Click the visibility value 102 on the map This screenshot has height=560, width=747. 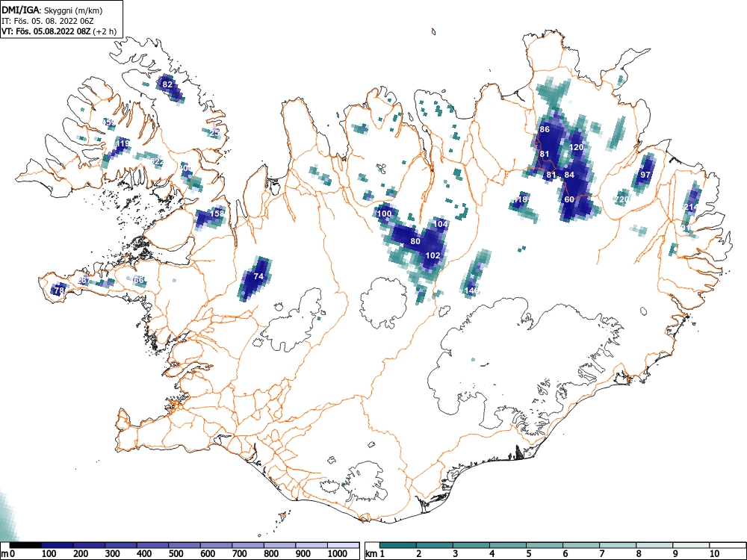pos(433,255)
